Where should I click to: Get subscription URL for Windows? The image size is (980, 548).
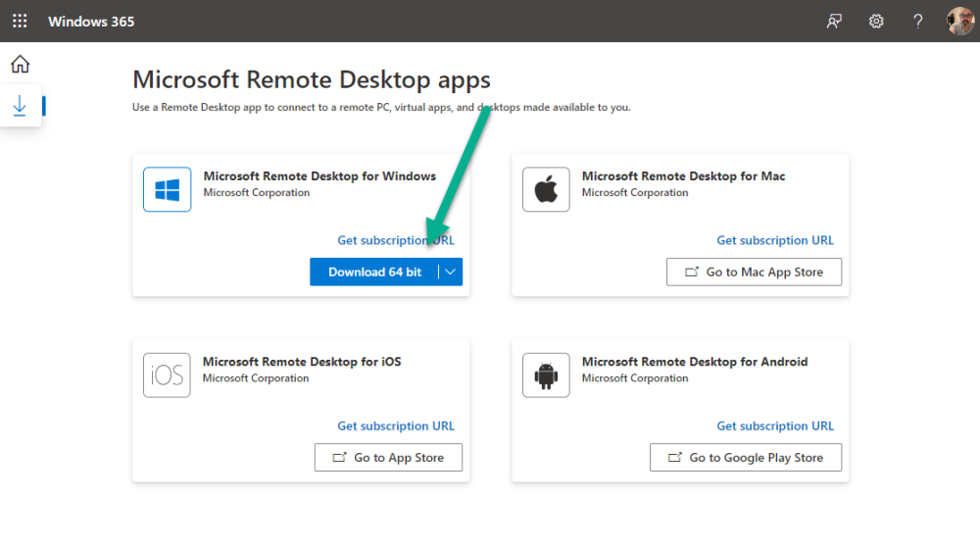396,240
